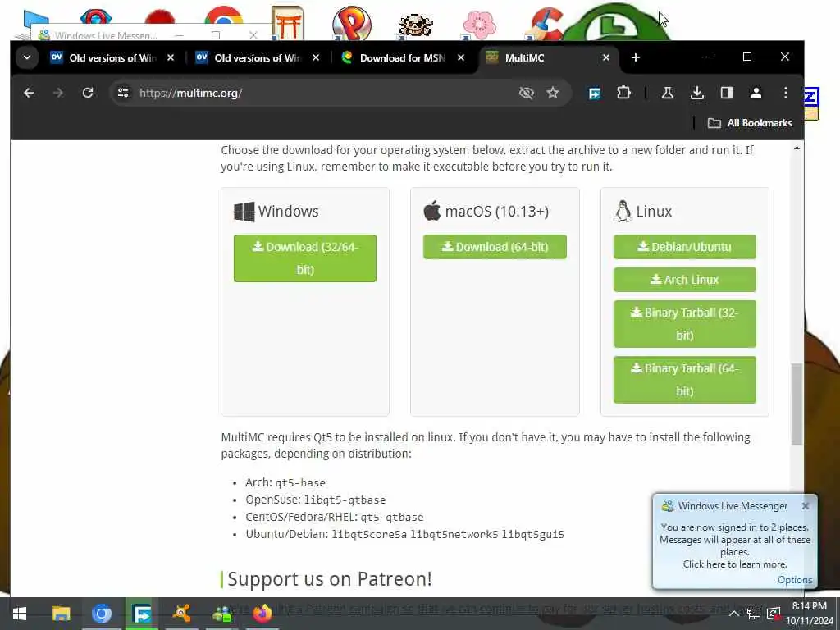Switch to second Old versions of Win tab

pos(258,58)
